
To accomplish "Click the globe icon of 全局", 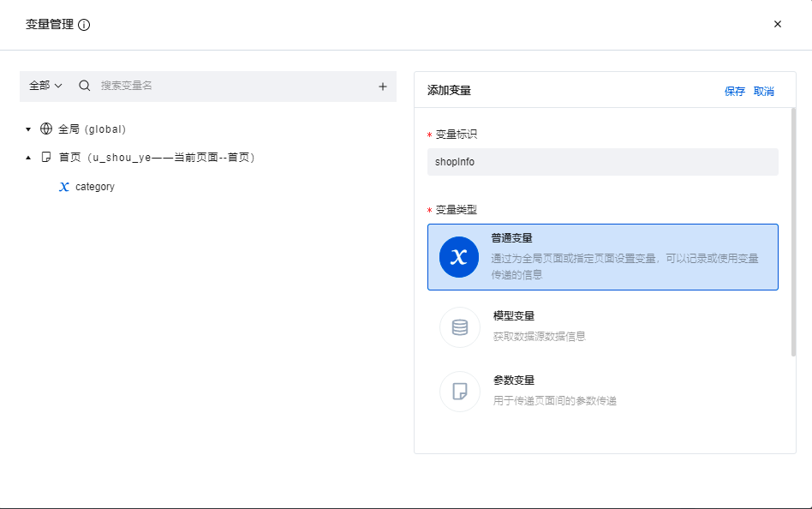I will coord(46,129).
